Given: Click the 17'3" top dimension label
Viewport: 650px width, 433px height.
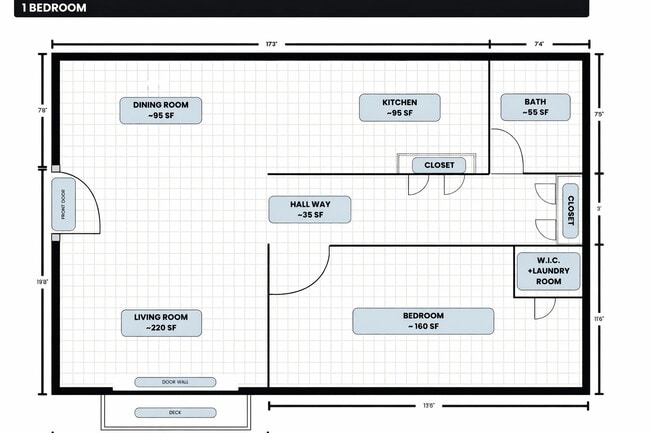Looking at the screenshot, I should 271,45.
